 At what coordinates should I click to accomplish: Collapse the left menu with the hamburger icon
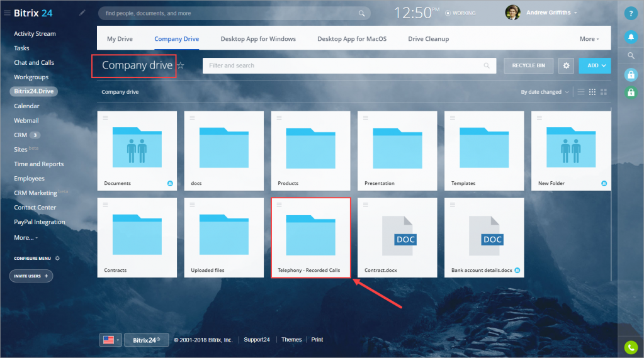coord(7,13)
